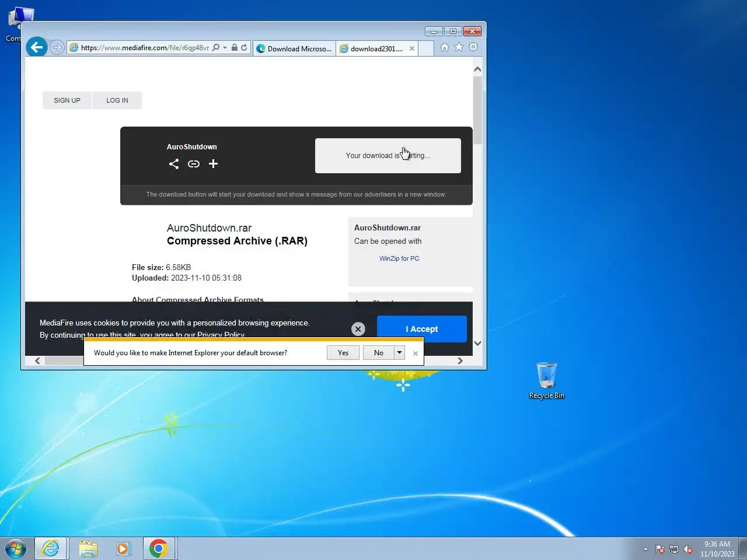
Task: Click the File size 6.58KB text
Action: pos(161,267)
